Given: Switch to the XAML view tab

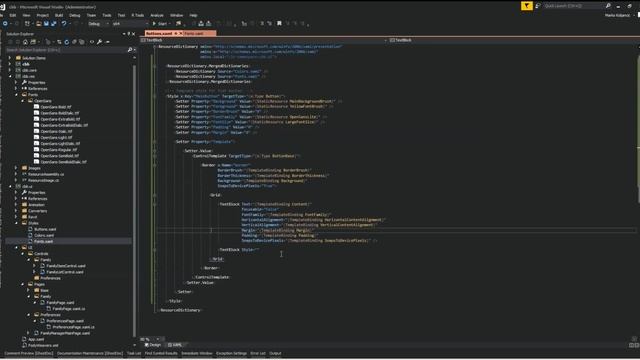Looking at the screenshot, I should tap(175, 345).
